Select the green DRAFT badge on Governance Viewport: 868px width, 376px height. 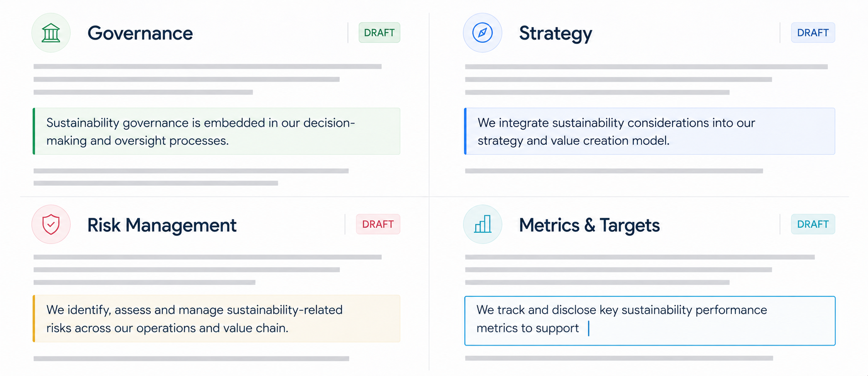(x=379, y=33)
